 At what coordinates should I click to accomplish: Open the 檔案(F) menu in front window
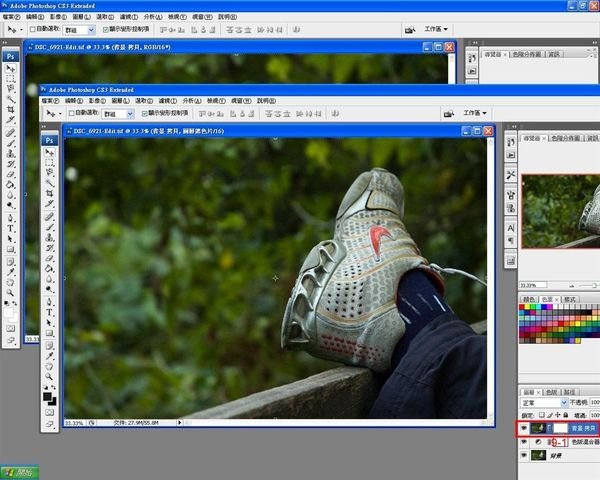pos(51,101)
